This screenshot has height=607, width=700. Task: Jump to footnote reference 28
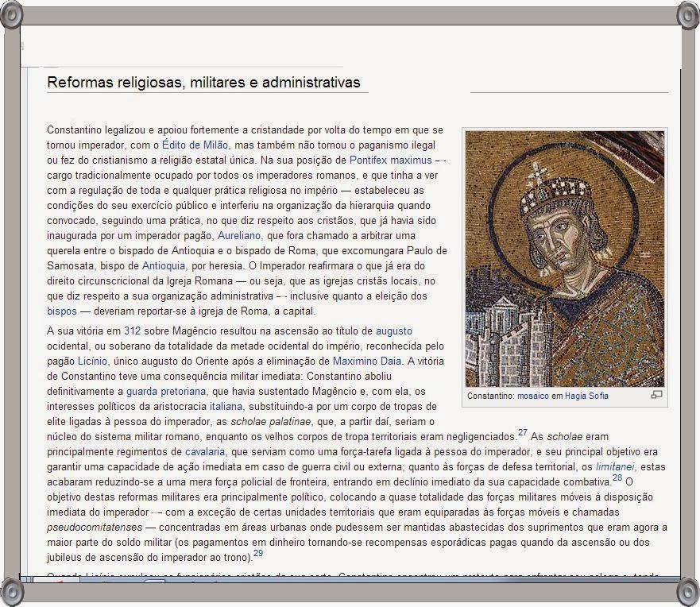tap(617, 477)
